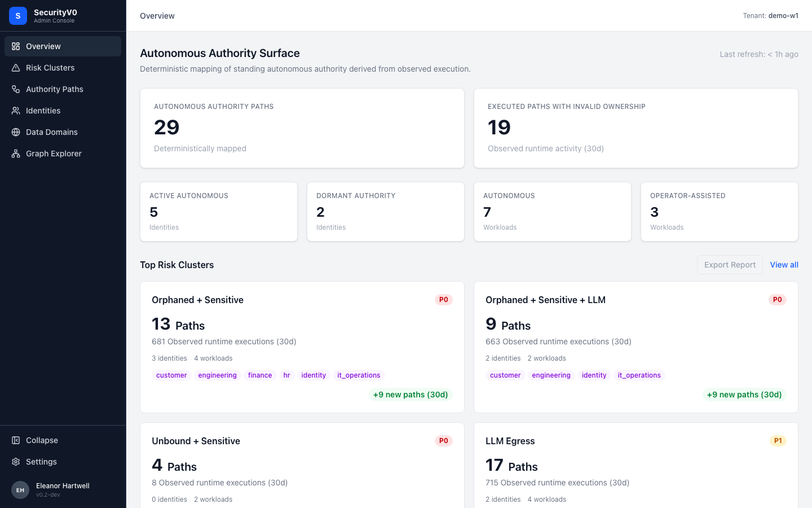Open Settings from sidebar bottom

(x=63, y=462)
